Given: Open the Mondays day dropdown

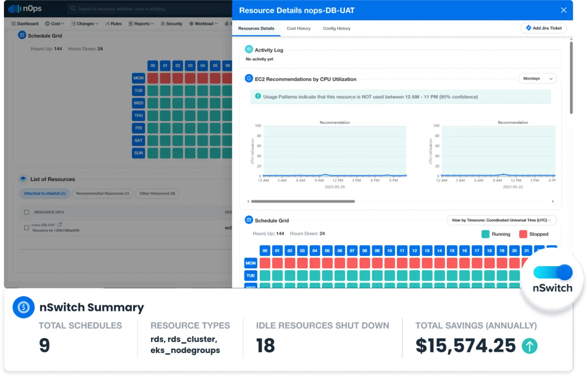Looking at the screenshot, I should (538, 78).
